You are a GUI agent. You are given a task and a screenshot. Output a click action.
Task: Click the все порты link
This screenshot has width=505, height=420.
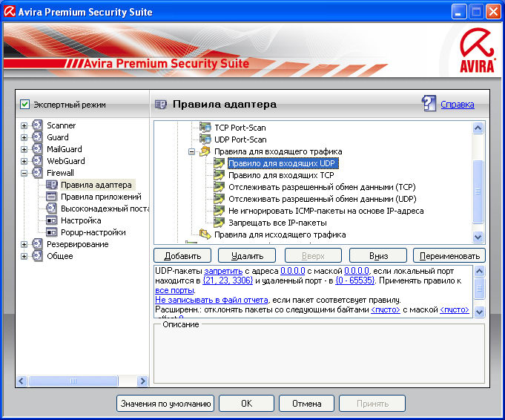tap(174, 290)
